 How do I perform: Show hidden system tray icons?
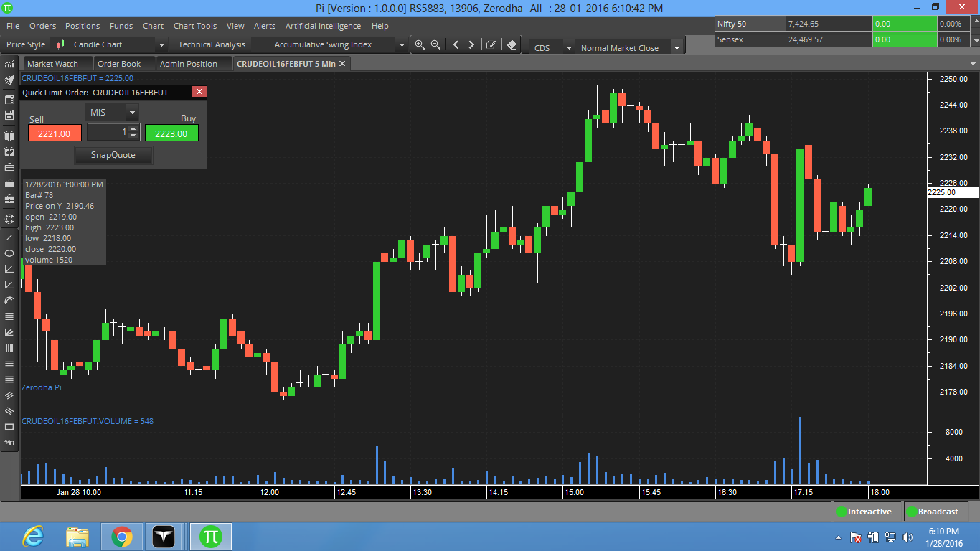[x=838, y=537]
